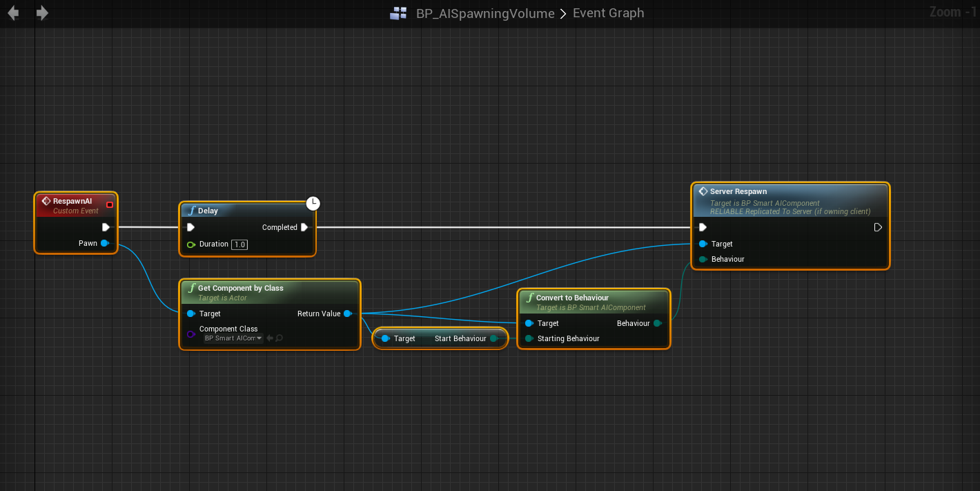Click the Pawn output pin on RespawnAI
Viewport: 980px width, 491px height.
(x=104, y=243)
